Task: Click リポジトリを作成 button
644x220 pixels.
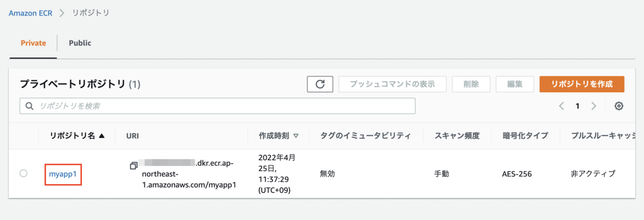Action: [582, 84]
